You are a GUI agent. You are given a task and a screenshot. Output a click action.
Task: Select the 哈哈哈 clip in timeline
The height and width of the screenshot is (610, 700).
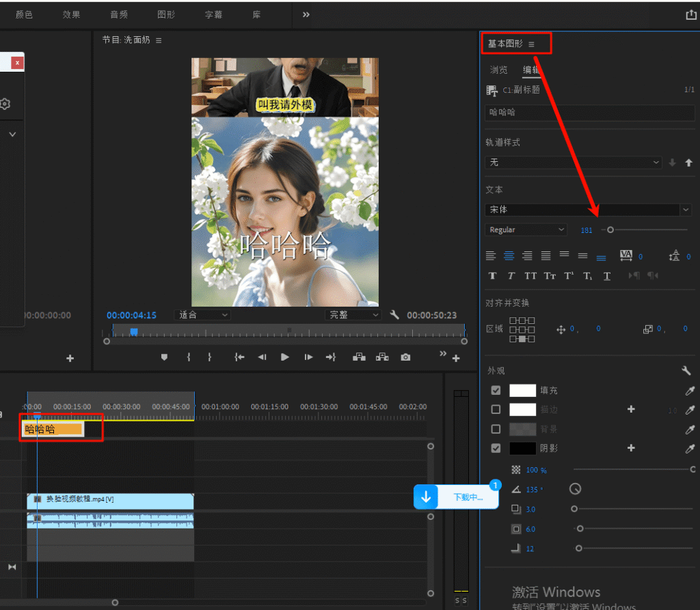53,429
